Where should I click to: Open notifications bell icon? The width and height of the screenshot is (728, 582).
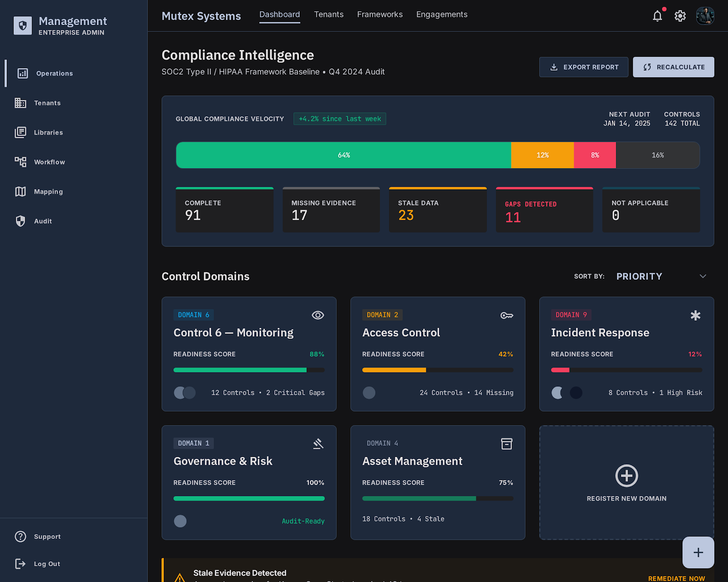(x=657, y=16)
